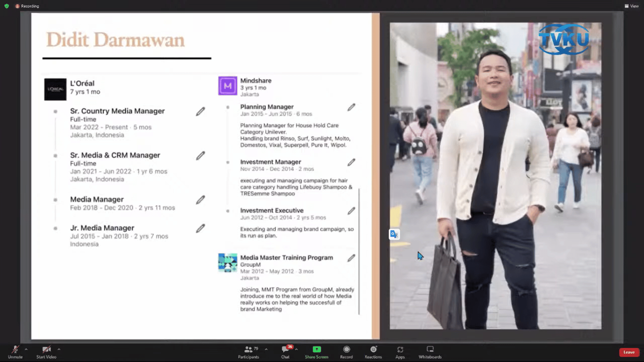
Task: Select the Jr. Media Manager title
Action: point(102,228)
